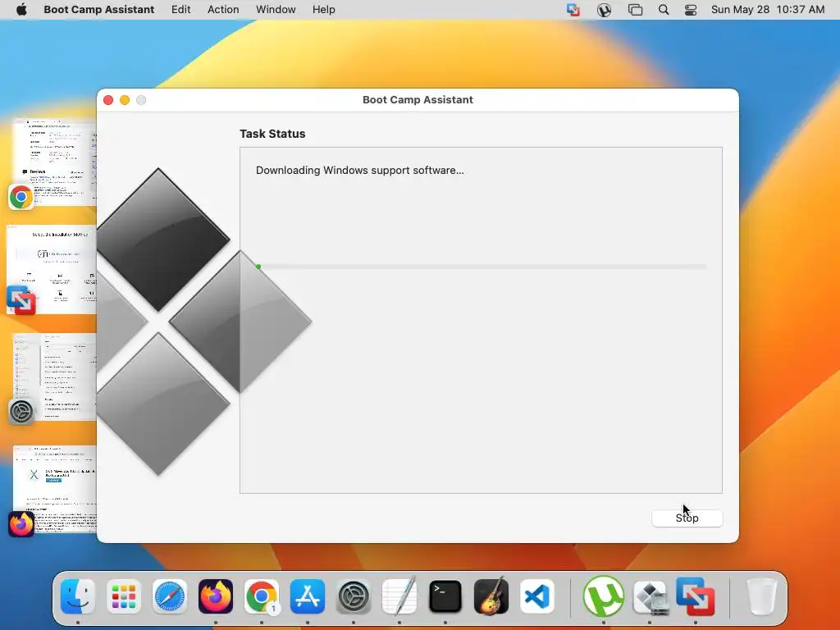Open App Store from the Dock
The width and height of the screenshot is (840, 630).
(x=308, y=596)
